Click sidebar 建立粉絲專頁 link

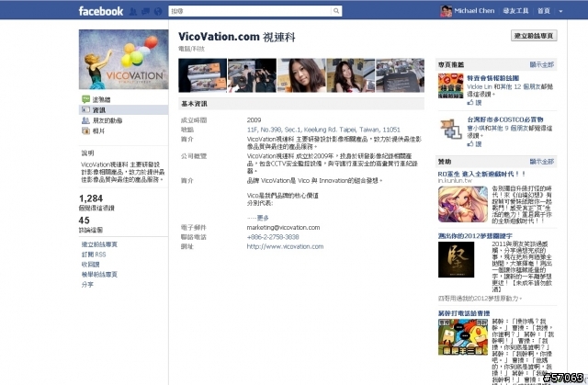[x=99, y=244]
